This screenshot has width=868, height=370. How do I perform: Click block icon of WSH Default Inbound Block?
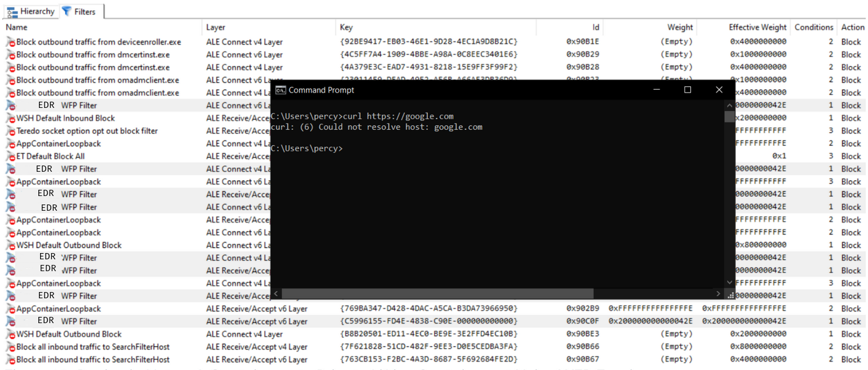click(x=11, y=119)
